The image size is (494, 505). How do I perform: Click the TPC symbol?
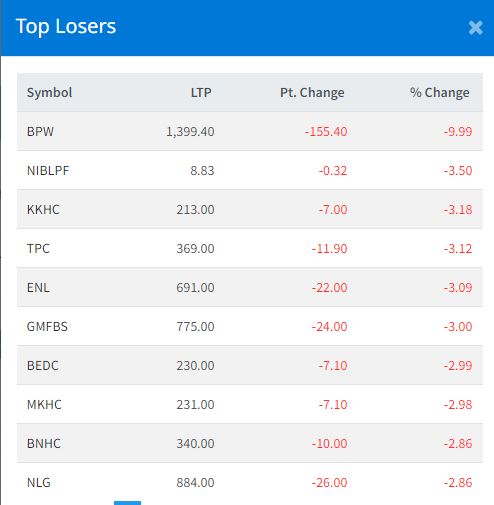(x=38, y=249)
